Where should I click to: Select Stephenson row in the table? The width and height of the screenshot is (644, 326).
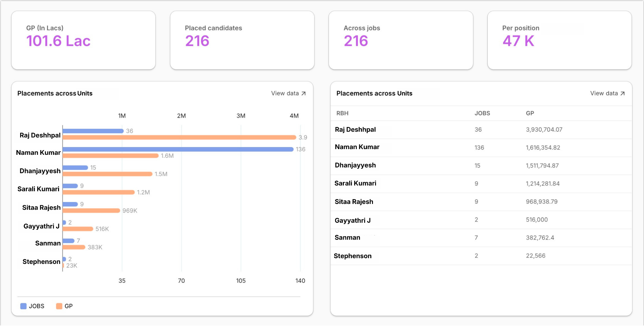point(481,256)
